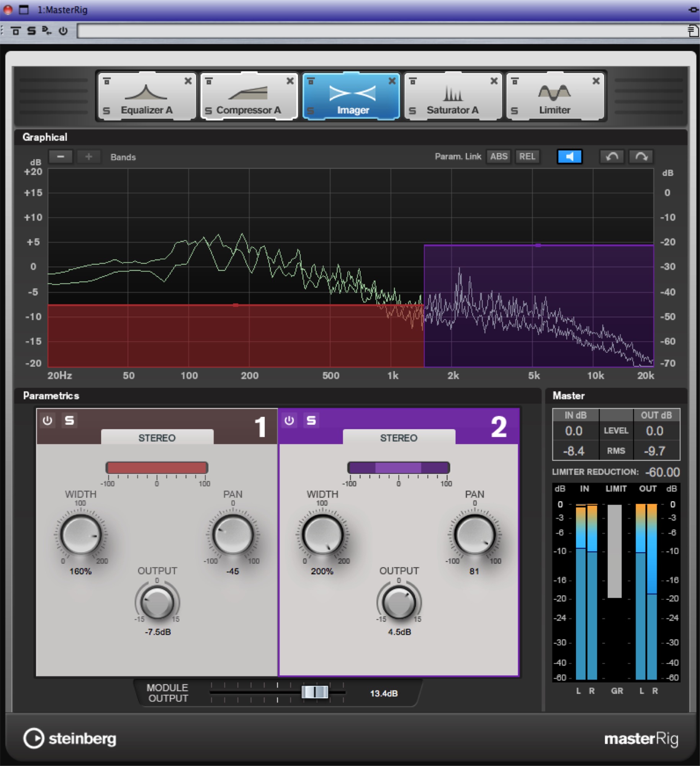Solo band 2 in Parametrics
The width and height of the screenshot is (700, 766).
pyautogui.click(x=311, y=421)
